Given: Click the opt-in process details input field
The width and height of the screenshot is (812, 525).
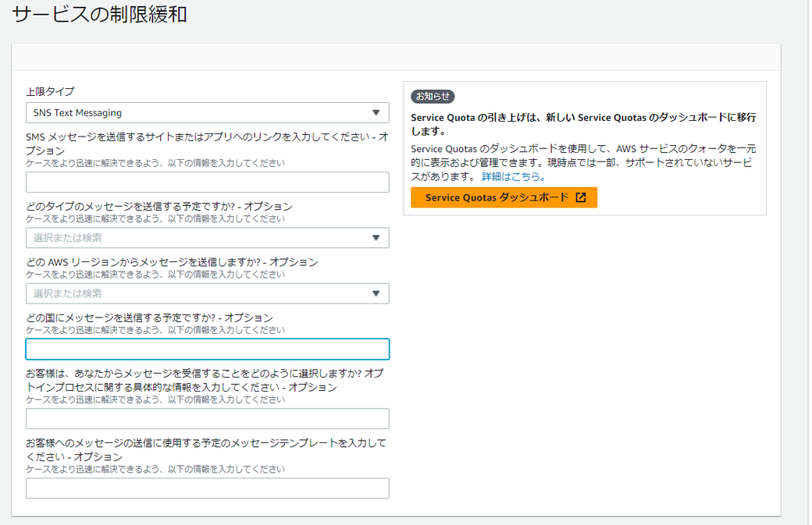Looking at the screenshot, I should click(207, 418).
